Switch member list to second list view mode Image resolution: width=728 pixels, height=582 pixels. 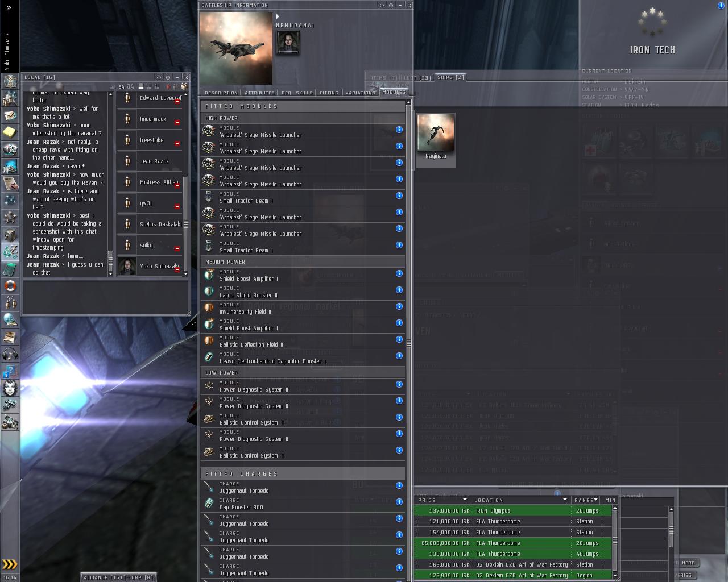(149, 86)
